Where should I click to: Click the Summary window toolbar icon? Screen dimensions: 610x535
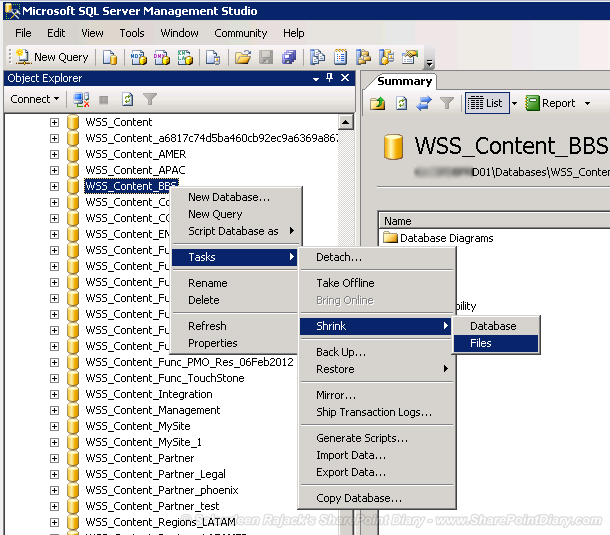coord(340,57)
